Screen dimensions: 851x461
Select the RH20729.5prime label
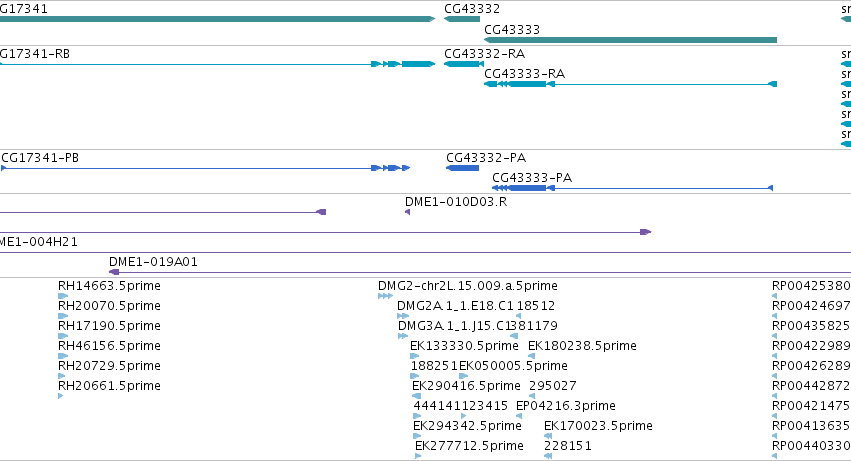point(109,366)
